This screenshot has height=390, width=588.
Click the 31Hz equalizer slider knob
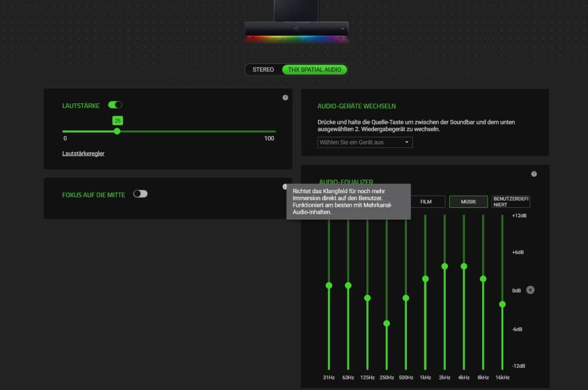click(x=329, y=285)
